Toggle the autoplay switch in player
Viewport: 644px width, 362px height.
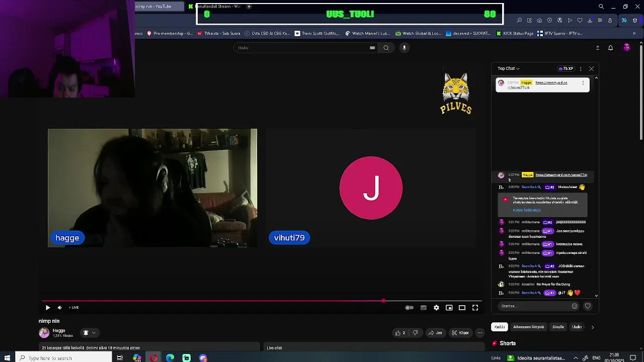click(410, 308)
